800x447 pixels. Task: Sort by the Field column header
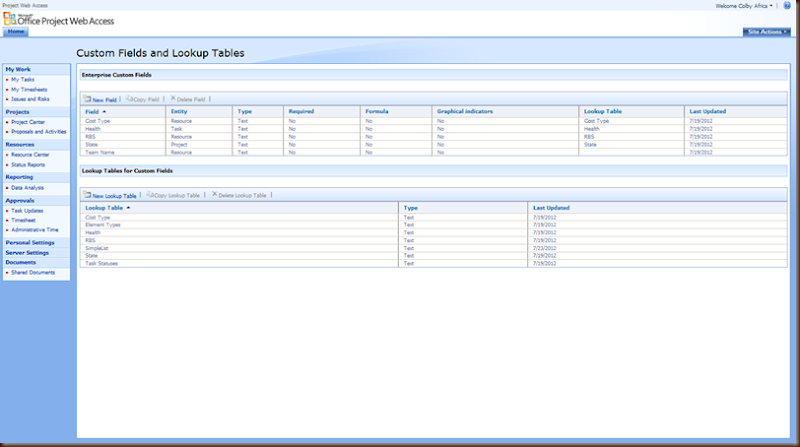92,111
